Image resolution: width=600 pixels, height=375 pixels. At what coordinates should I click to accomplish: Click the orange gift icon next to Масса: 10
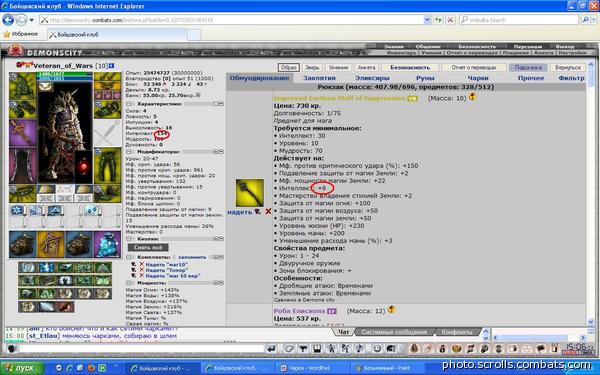[473, 97]
